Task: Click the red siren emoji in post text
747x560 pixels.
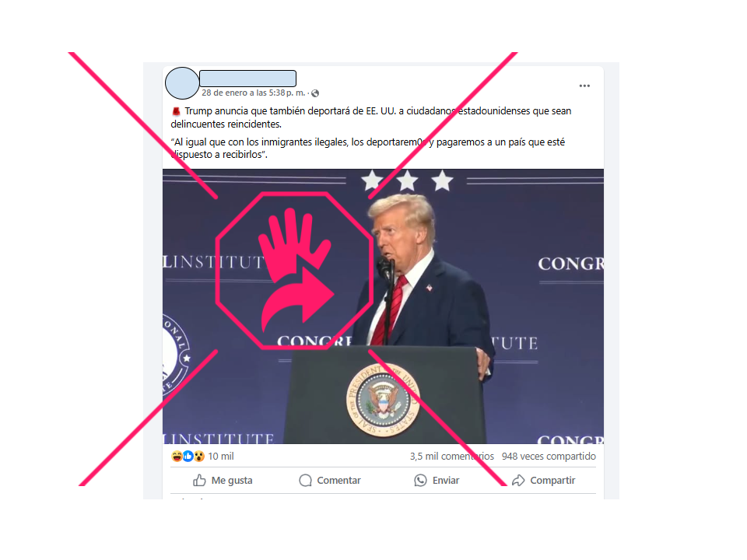Action: click(x=176, y=111)
